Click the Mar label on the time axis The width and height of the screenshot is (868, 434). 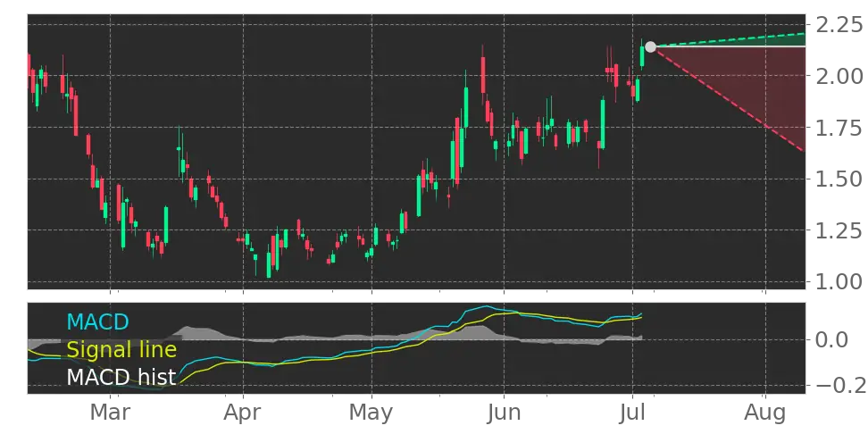111,413
